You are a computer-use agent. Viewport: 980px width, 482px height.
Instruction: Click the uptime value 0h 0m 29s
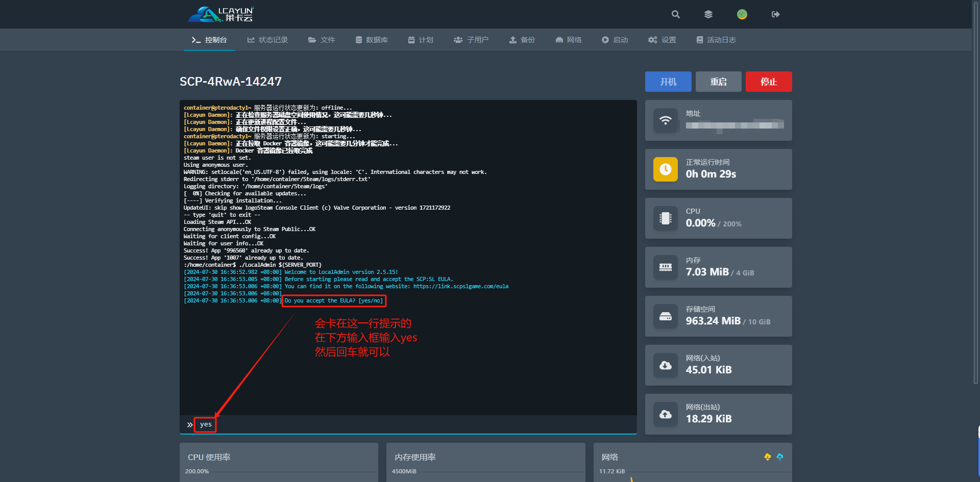[711, 174]
